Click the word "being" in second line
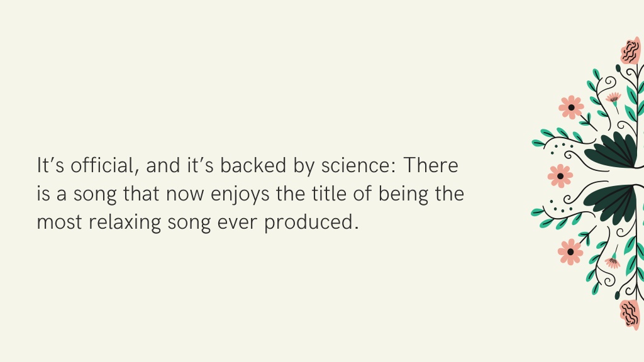 pyautogui.click(x=403, y=194)
